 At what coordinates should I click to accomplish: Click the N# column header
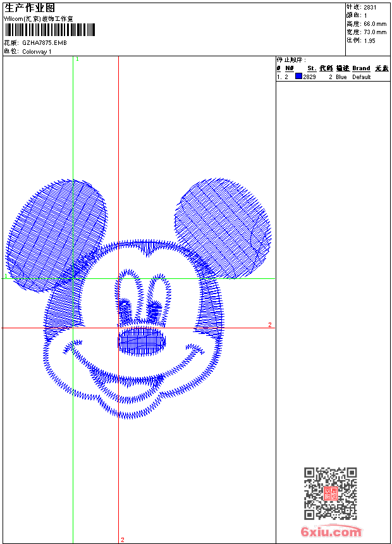tap(289, 68)
